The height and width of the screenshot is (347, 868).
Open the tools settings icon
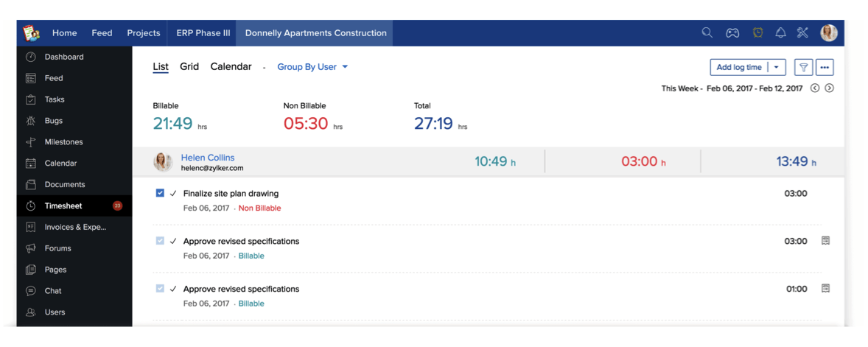pos(802,32)
